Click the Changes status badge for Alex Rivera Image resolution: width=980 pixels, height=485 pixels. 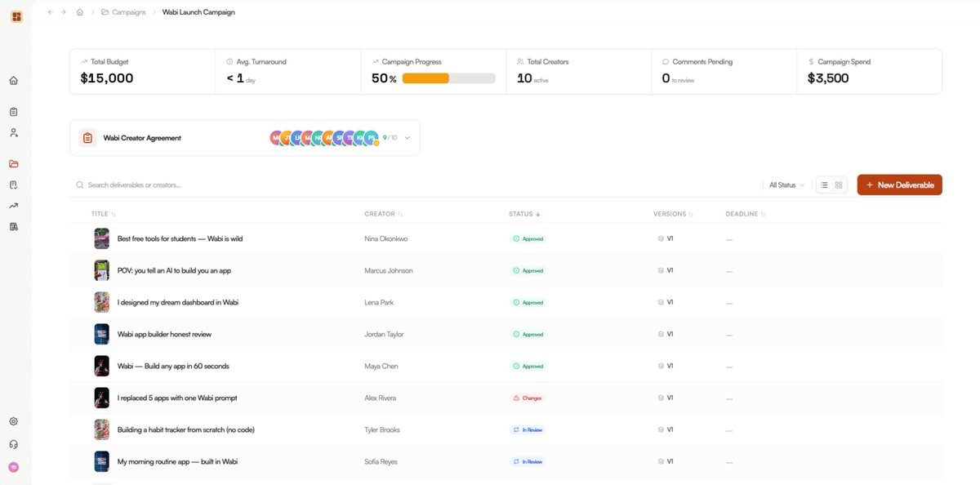click(x=527, y=398)
